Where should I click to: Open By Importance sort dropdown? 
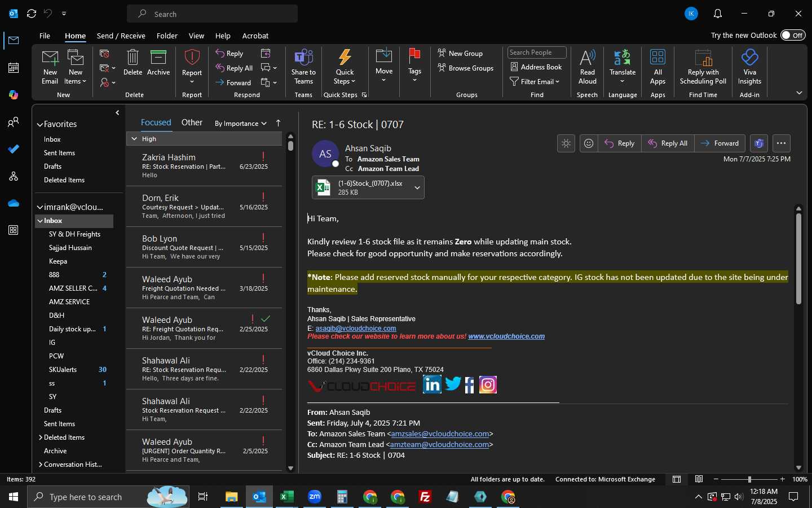pos(241,124)
